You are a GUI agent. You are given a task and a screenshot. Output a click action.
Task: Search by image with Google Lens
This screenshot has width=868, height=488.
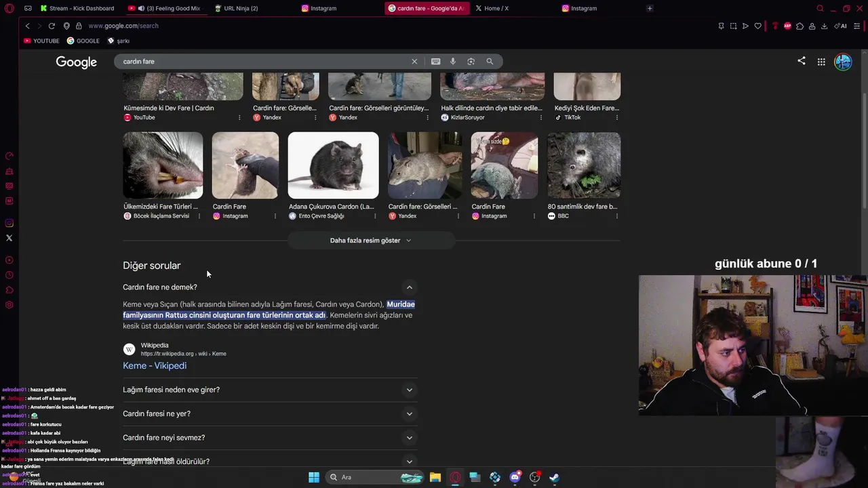[x=471, y=62]
